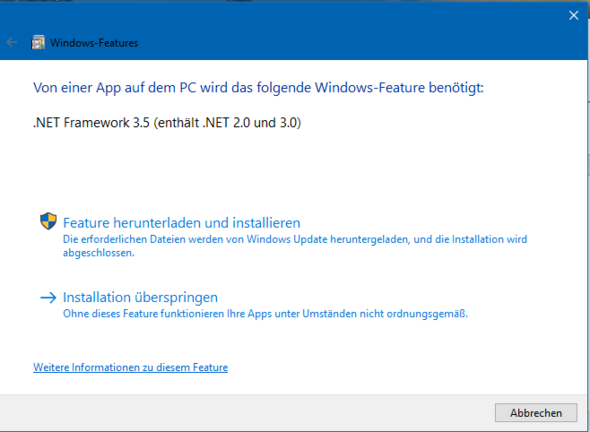
Task: Choose Feature herunterladen und installieren
Action: pyautogui.click(x=181, y=223)
